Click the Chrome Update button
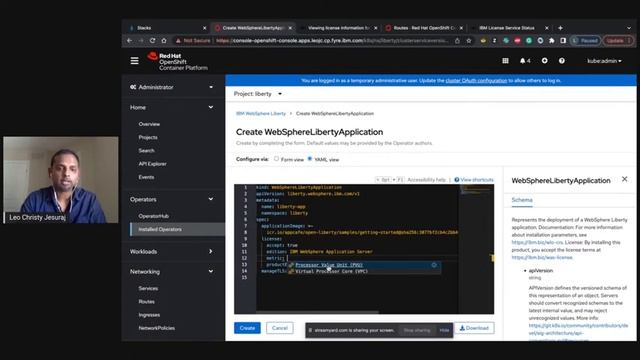Screen dimensions: 640x360 coord(618,40)
